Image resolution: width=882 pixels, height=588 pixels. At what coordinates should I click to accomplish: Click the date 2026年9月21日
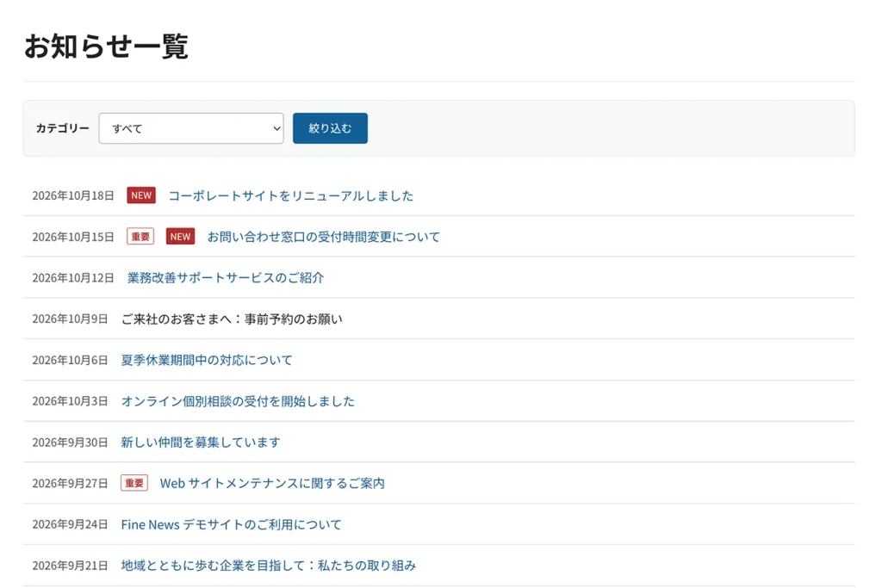click(70, 566)
